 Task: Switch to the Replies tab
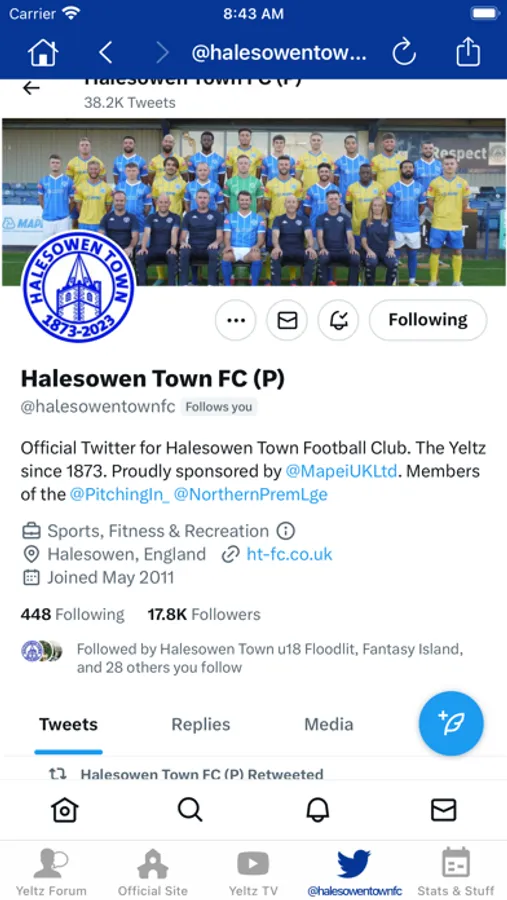201,724
